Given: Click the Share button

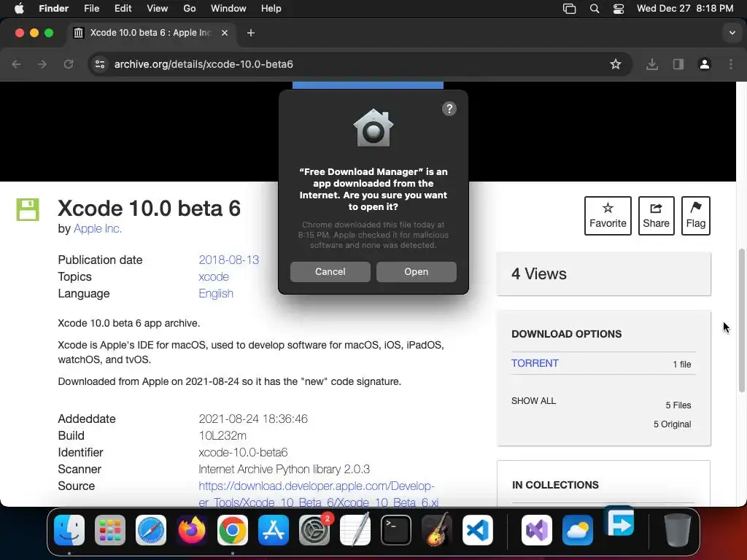Looking at the screenshot, I should tap(656, 216).
